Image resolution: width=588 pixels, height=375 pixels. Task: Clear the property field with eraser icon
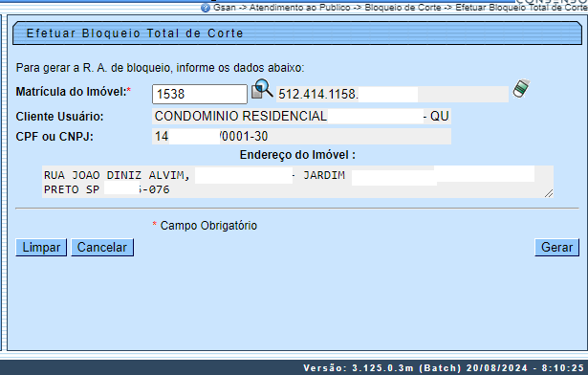click(521, 89)
